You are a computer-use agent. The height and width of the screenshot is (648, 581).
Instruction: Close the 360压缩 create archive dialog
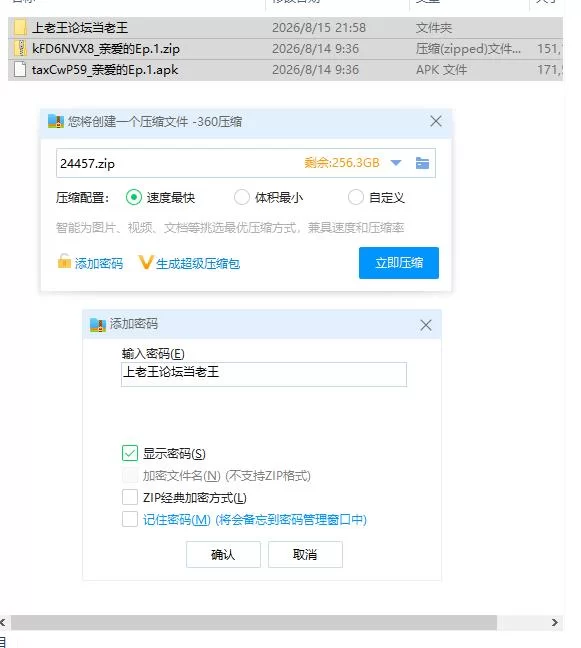pyautogui.click(x=436, y=122)
